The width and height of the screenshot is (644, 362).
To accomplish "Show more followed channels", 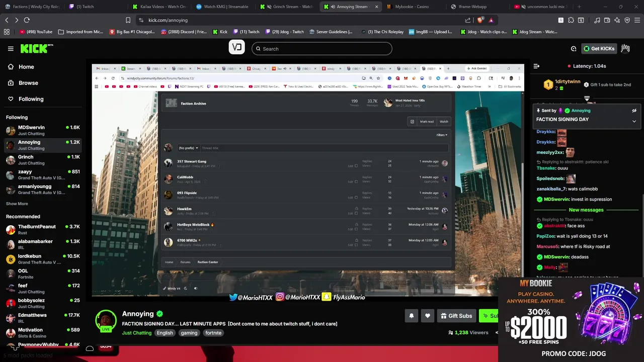I will click(17, 204).
